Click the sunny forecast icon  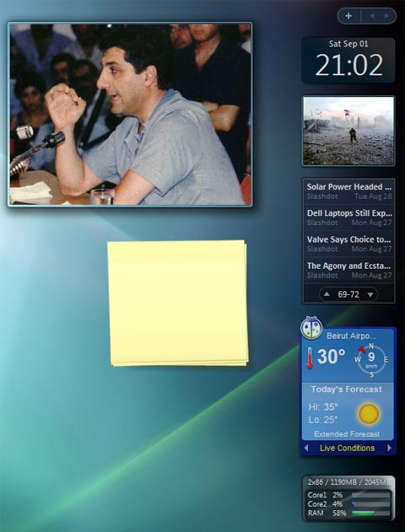click(x=369, y=414)
